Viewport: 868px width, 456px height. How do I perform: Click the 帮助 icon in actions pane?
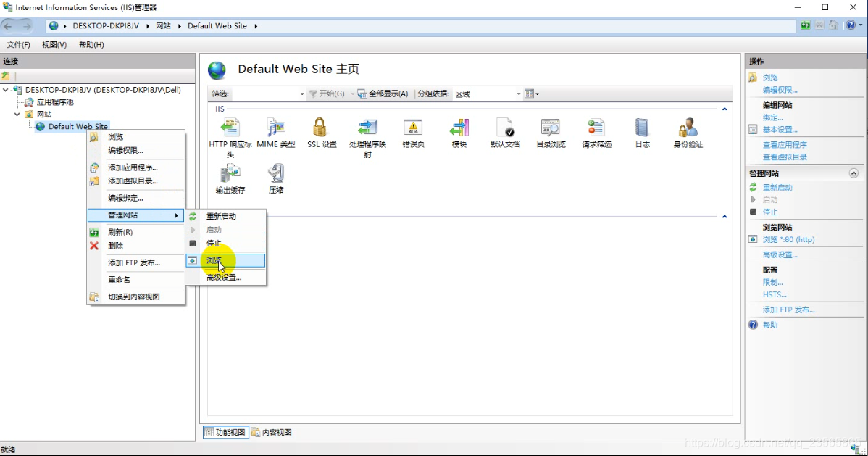(x=753, y=325)
